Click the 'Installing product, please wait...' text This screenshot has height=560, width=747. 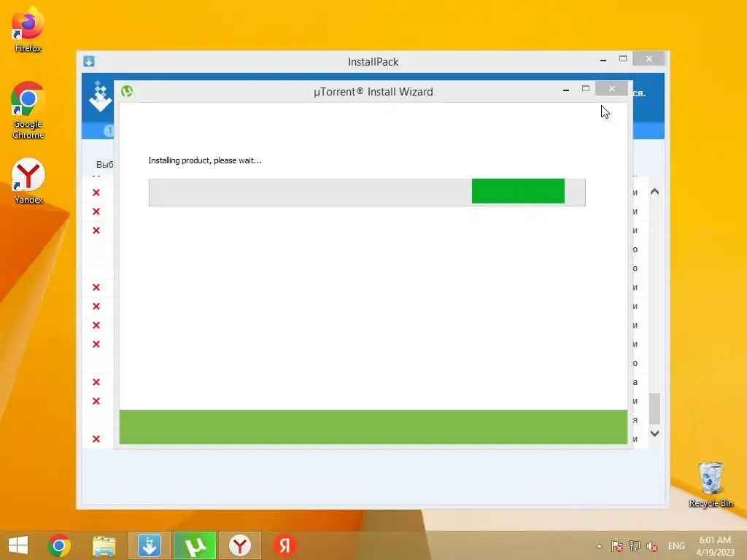[x=205, y=160]
